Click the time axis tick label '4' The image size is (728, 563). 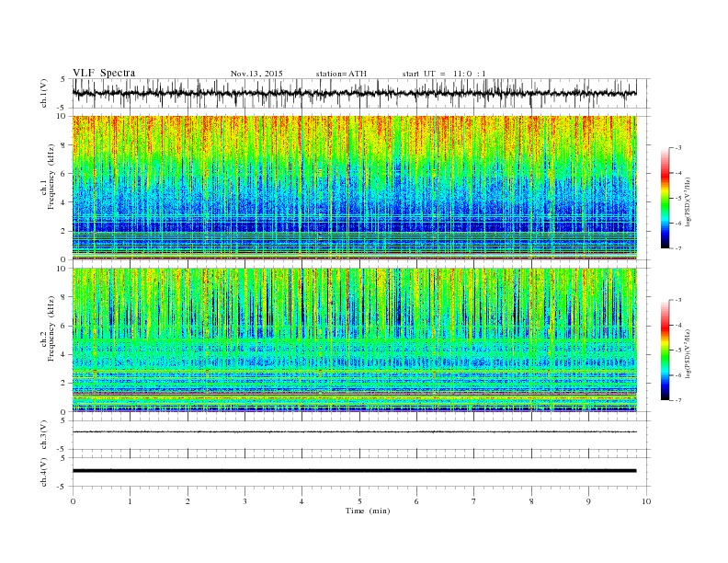(301, 501)
